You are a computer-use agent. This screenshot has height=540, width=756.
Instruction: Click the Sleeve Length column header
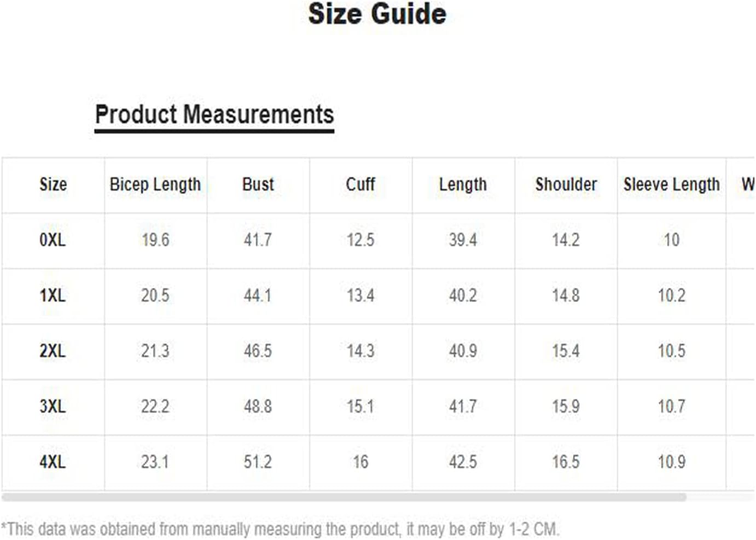[672, 184]
